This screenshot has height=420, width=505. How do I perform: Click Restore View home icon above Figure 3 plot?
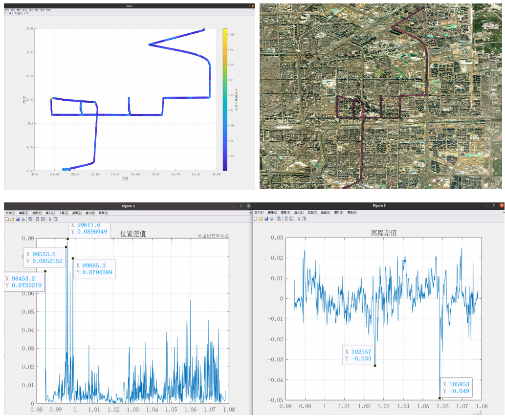point(227,236)
